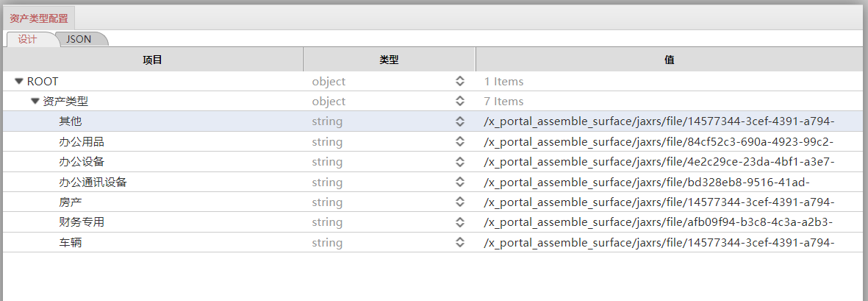Collapse the 资产类型 node triangle
This screenshot has height=301, width=868.
click(35, 102)
